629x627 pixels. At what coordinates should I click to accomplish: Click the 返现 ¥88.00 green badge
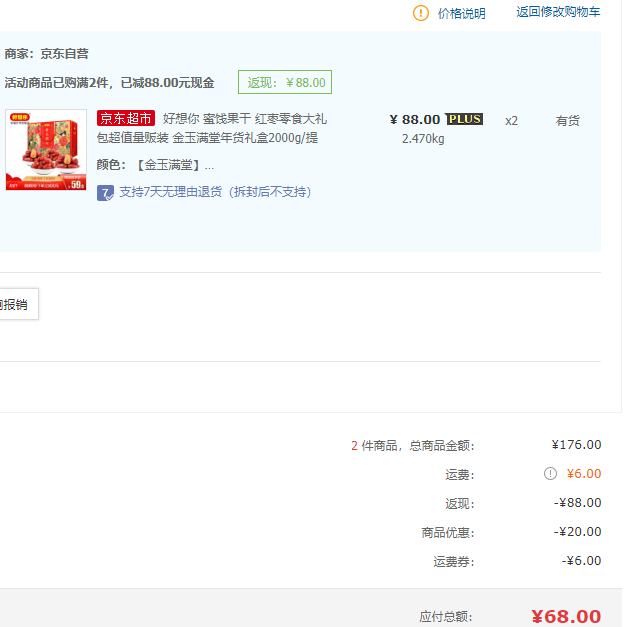pyautogui.click(x=285, y=82)
